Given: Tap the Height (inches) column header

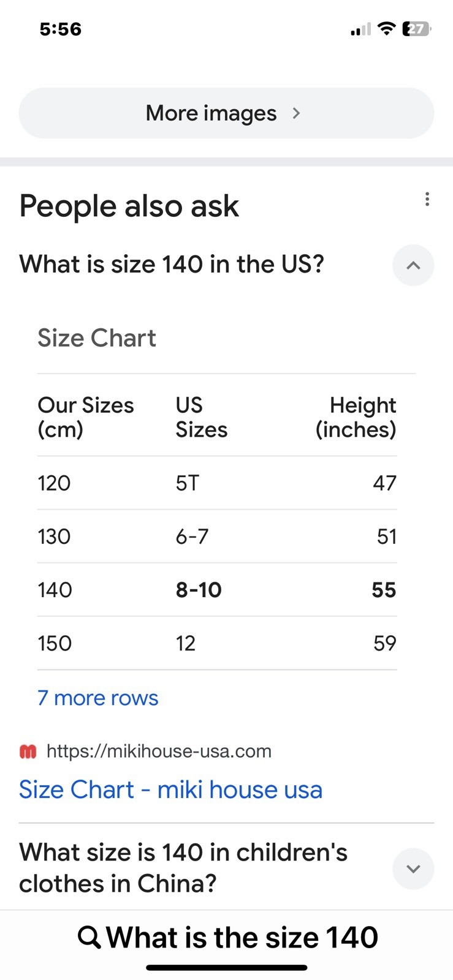Looking at the screenshot, I should point(356,417).
